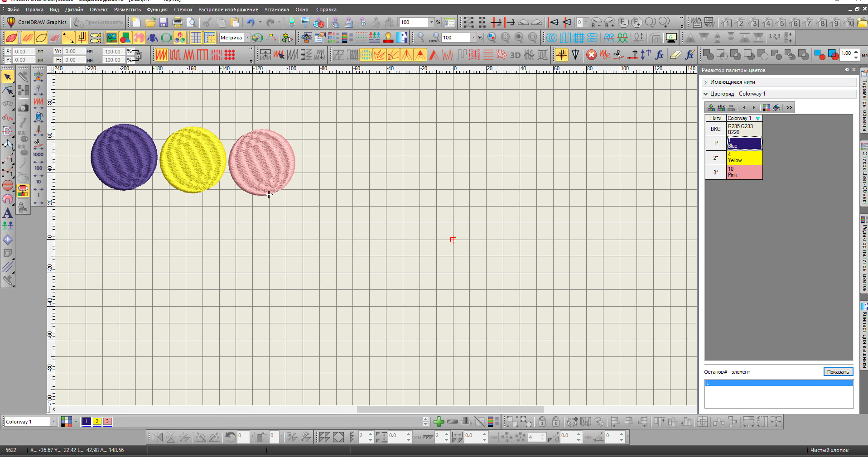Click the Print icon
868x457 pixels.
pos(178,22)
